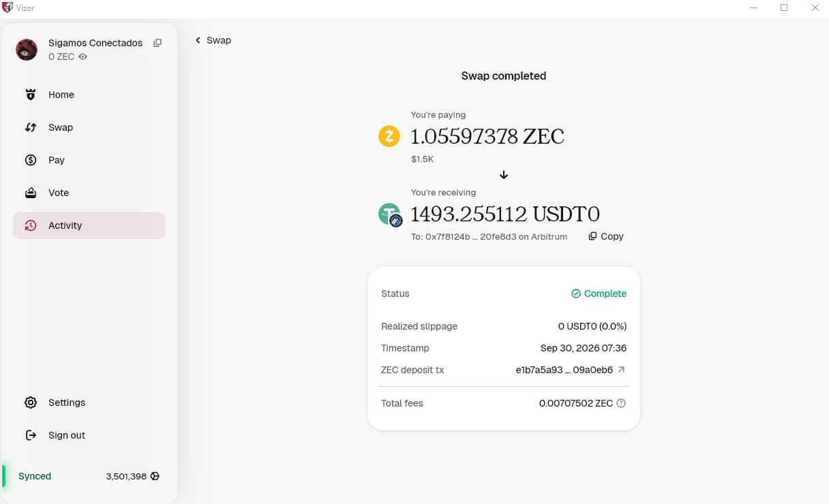Copy the Arbitrum recipient address
Screen dimensions: 829x504
pyautogui.click(x=606, y=236)
